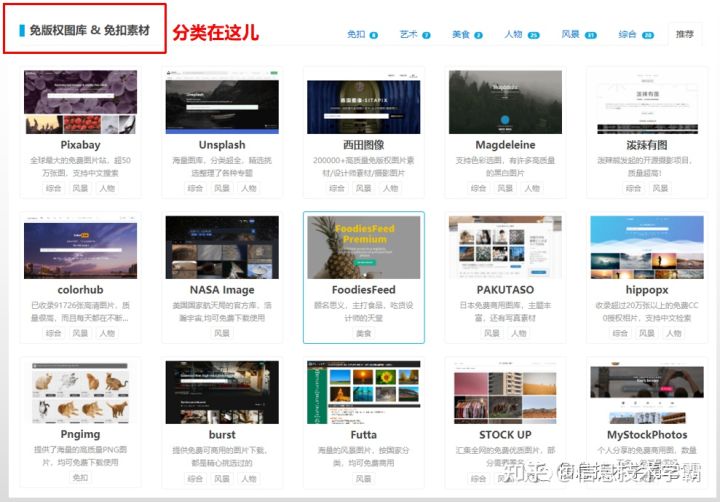Open the burst preview thumbnail
Image resolution: width=720 pixels, height=502 pixels.
[222, 392]
